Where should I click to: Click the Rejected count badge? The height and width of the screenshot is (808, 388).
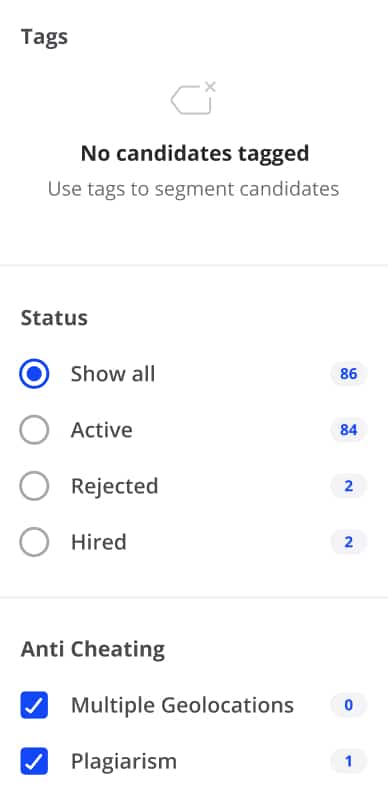point(349,486)
